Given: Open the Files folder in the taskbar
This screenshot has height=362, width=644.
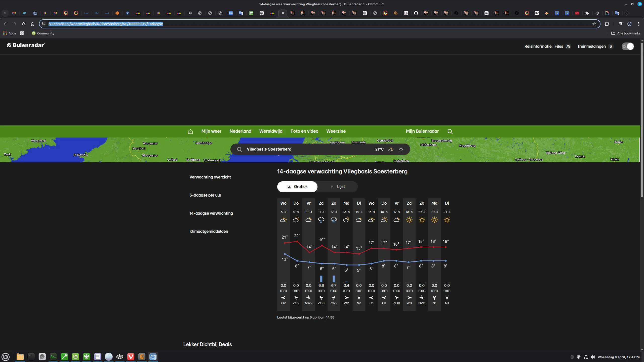Looking at the screenshot, I should pos(20,356).
